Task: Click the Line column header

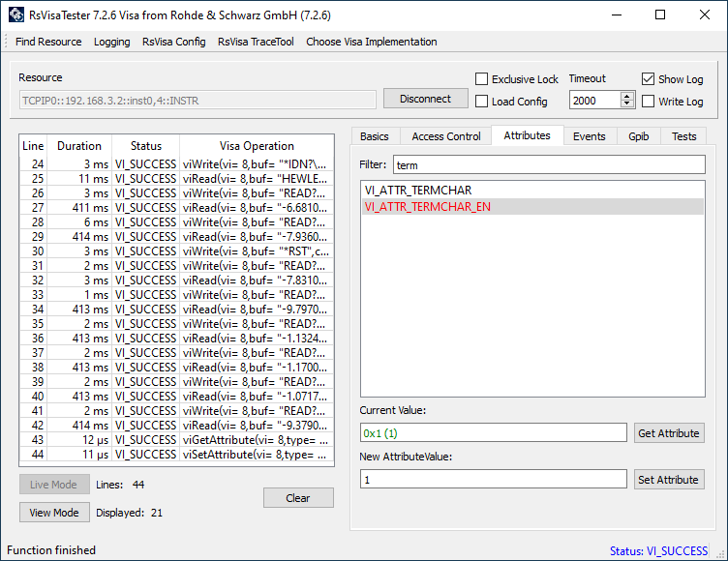Action: coord(34,146)
